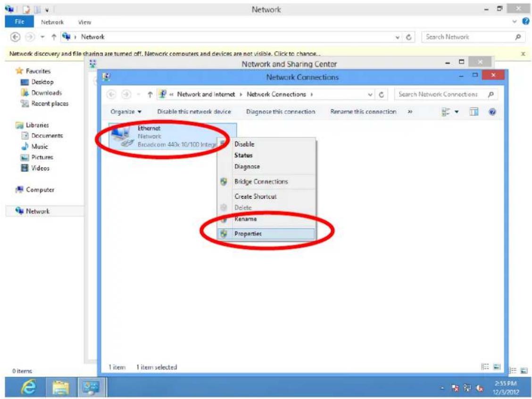This screenshot has height=399, width=532.
Task: Refresh the Network Connections window
Action: 382,95
